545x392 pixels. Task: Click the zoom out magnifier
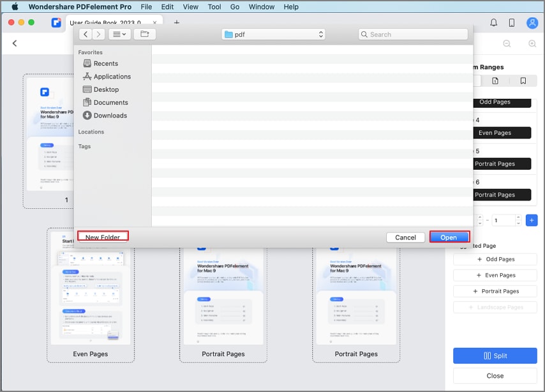point(507,43)
